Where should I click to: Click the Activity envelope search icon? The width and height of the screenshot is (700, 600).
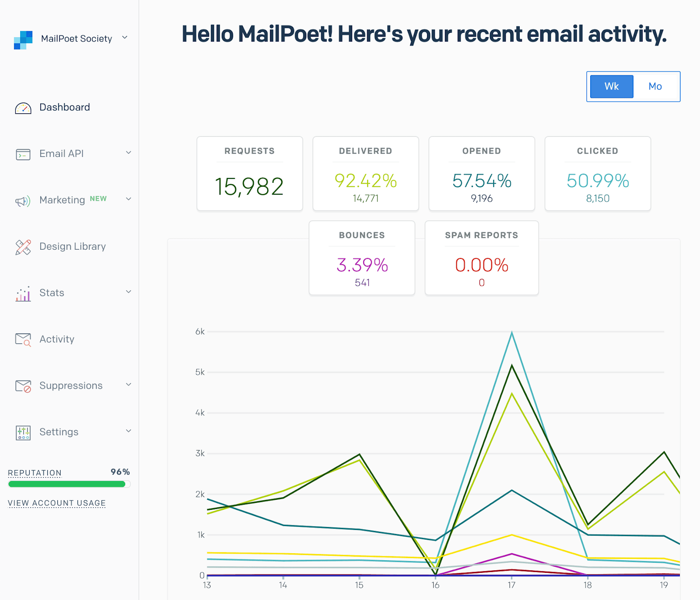23,340
